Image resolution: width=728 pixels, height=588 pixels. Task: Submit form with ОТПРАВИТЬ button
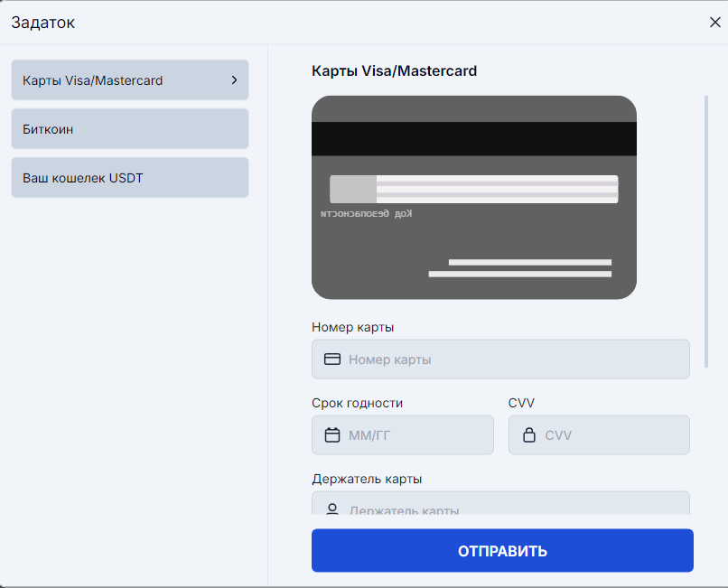point(502,550)
